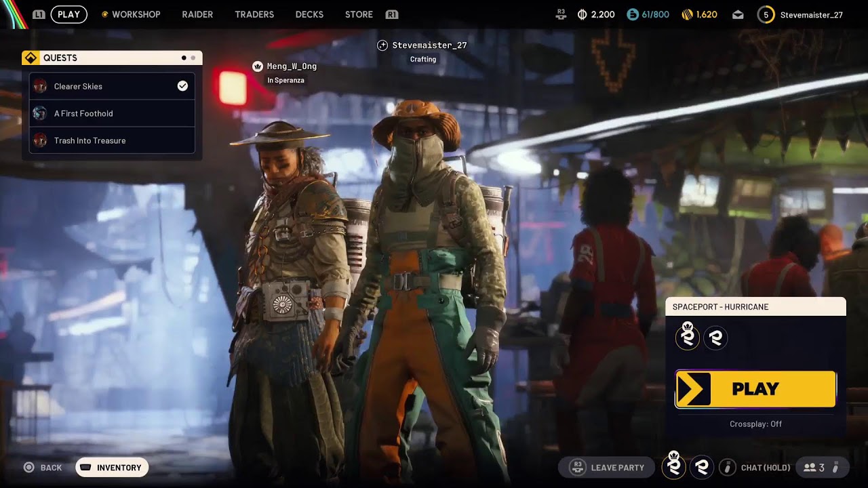The image size is (868, 488).
Task: Open the Inventory button
Action: (x=112, y=468)
